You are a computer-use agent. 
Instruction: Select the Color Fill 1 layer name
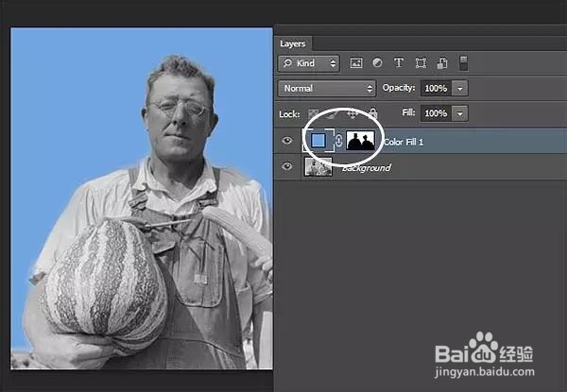[x=404, y=142]
